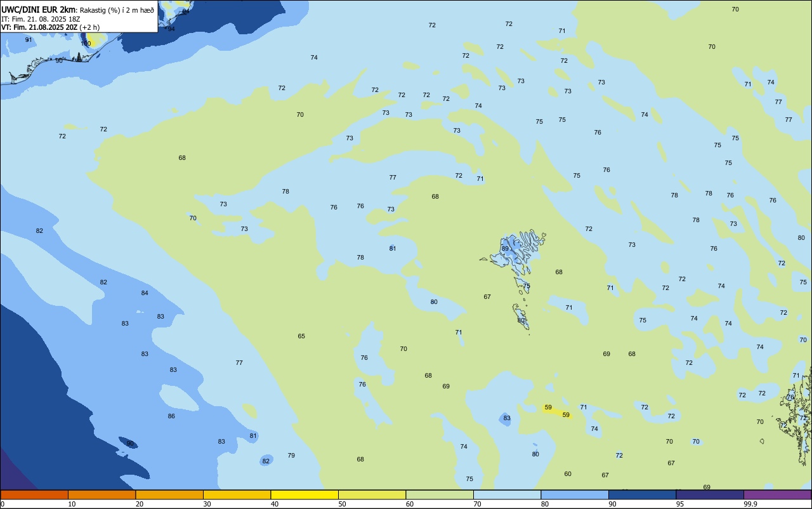The width and height of the screenshot is (812, 509).
Task: Pick the medium blue 80–90 legend swatch
Action: coord(575,494)
